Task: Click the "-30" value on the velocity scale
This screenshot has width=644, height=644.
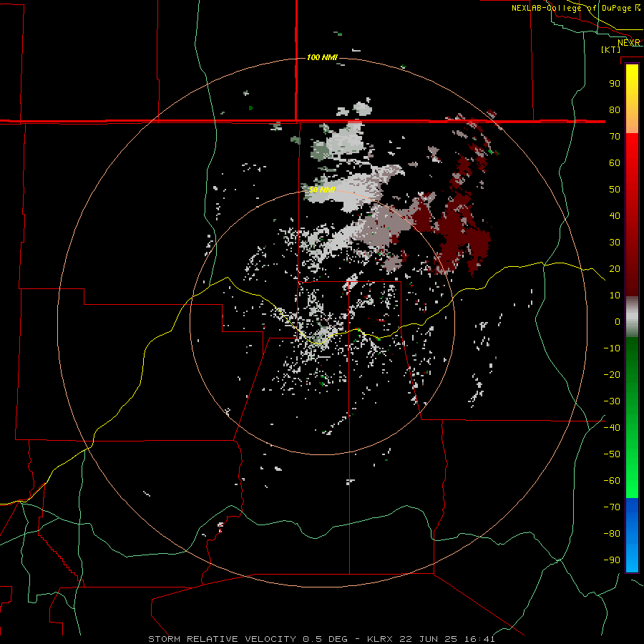Action: click(612, 401)
